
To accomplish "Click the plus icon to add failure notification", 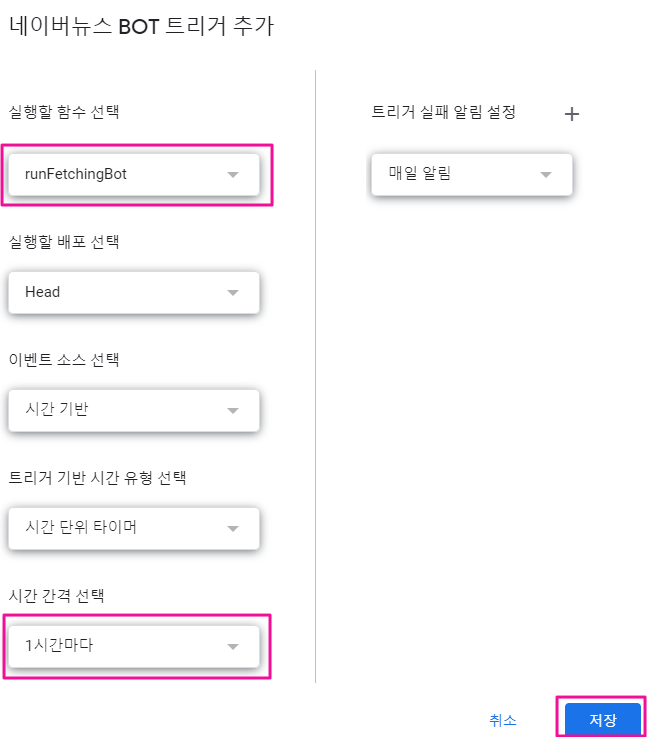I will pyautogui.click(x=572, y=114).
